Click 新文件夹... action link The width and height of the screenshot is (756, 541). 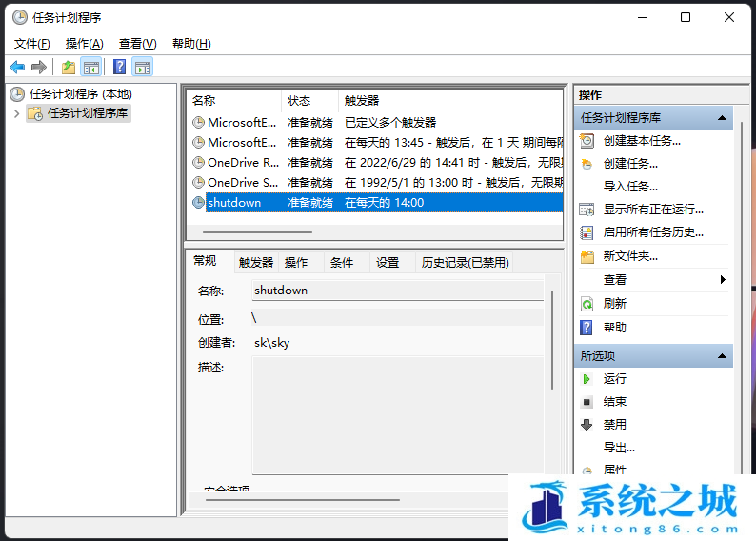click(630, 256)
